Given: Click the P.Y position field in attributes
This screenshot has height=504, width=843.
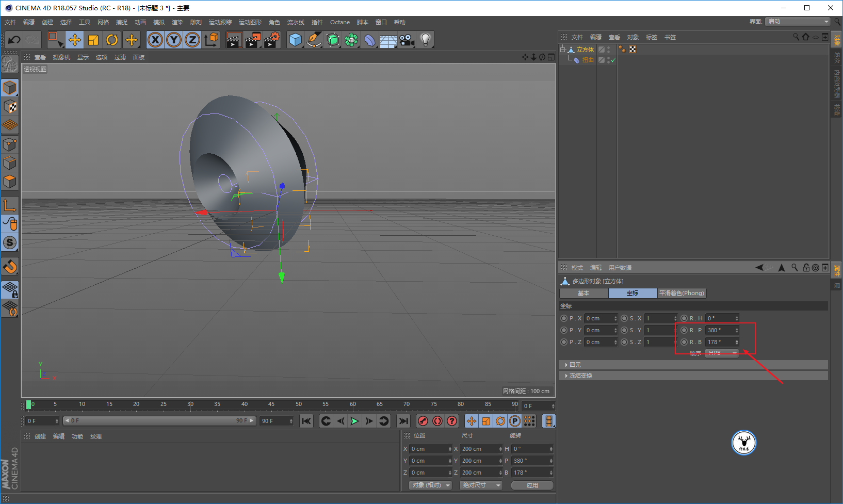Looking at the screenshot, I should [x=601, y=330].
